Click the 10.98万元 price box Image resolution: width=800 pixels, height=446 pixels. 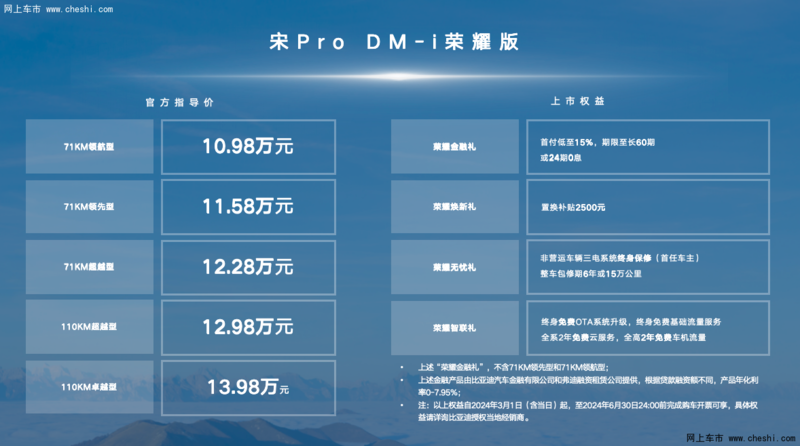(248, 147)
